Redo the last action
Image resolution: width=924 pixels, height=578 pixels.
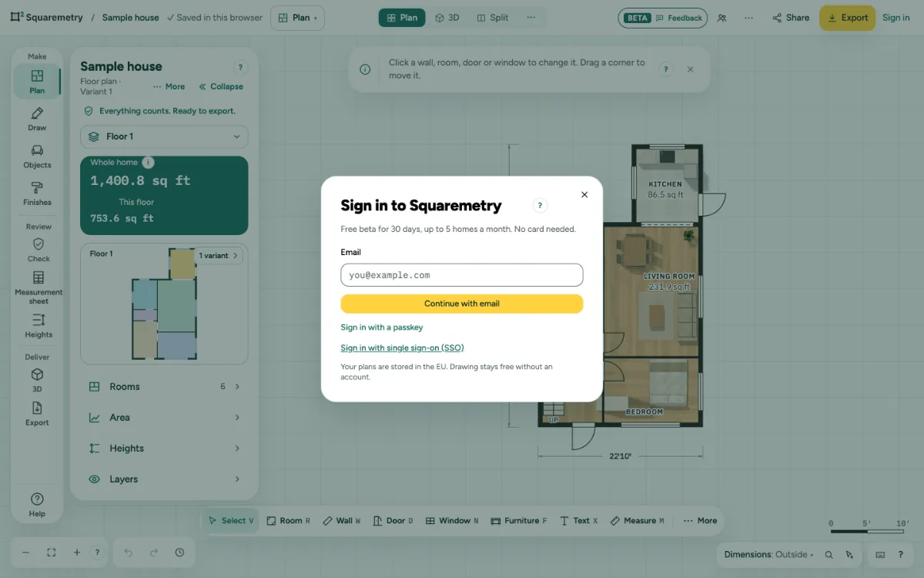[x=154, y=553]
